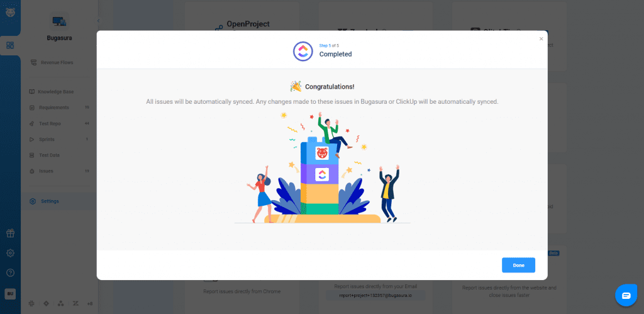Go to Sprints in sidebar
644x314 pixels.
point(59,139)
